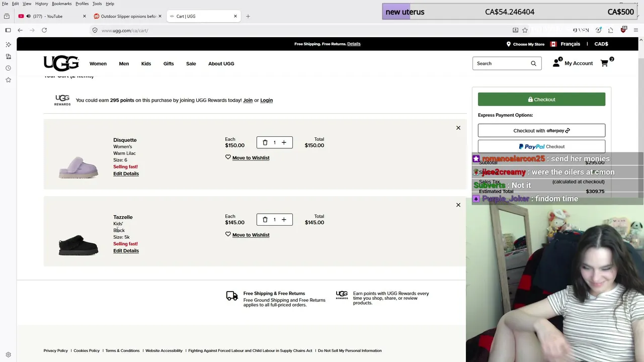Open the tab list archive icon

pos(7,16)
